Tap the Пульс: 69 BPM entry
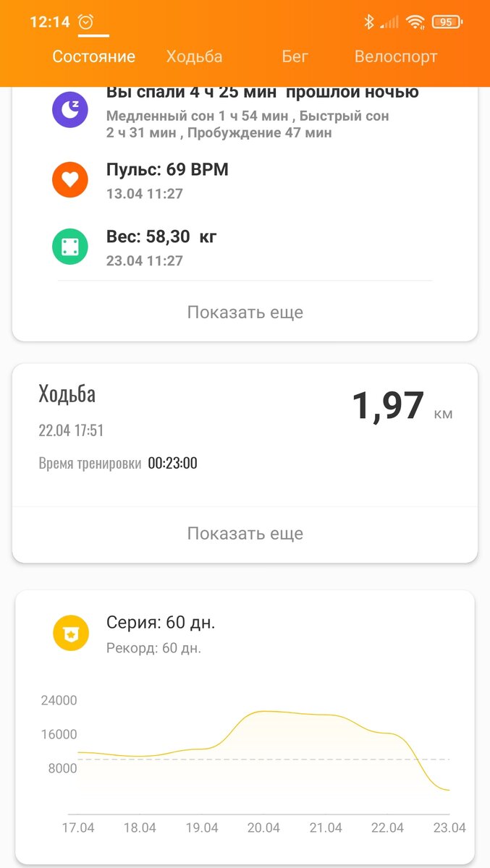Viewport: 490px width, 868px height. pos(167,169)
